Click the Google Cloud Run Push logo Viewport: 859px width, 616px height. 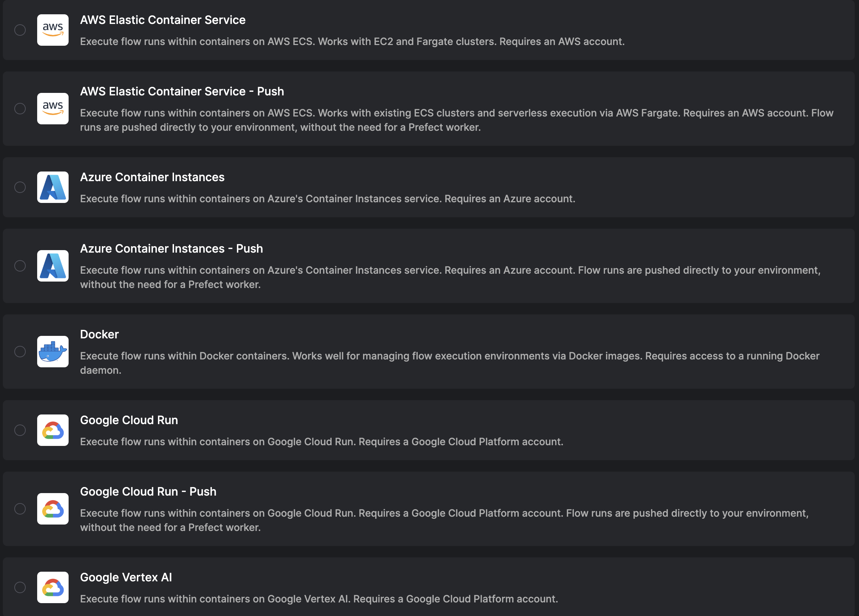coord(53,509)
